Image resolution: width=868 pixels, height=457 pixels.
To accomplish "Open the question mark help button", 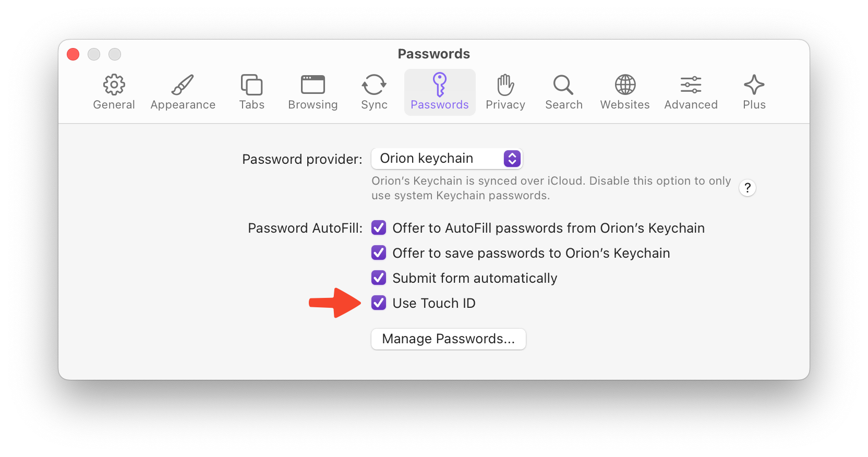I will click(x=748, y=188).
